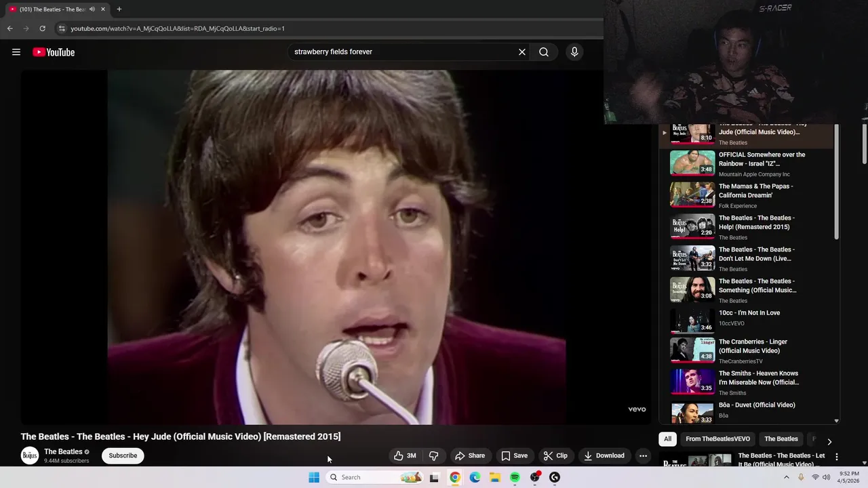
Task: Filter by The Beatles chip
Action: (781, 439)
